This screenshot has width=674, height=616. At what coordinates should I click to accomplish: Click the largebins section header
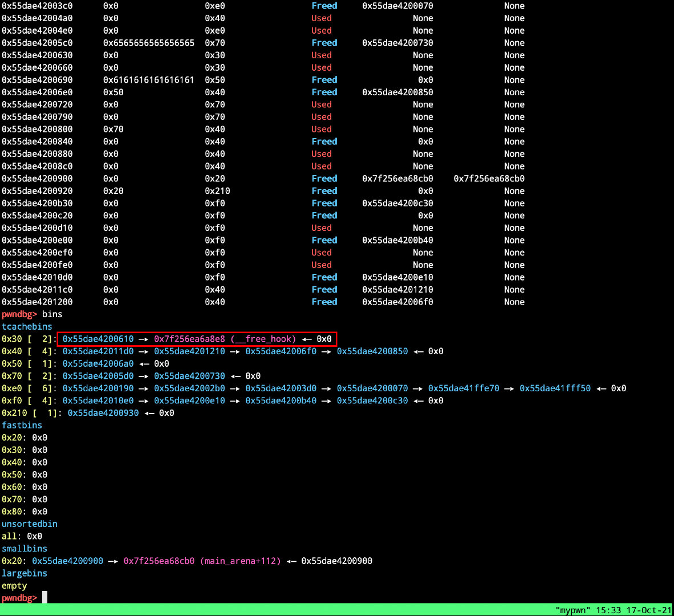pyautogui.click(x=25, y=573)
